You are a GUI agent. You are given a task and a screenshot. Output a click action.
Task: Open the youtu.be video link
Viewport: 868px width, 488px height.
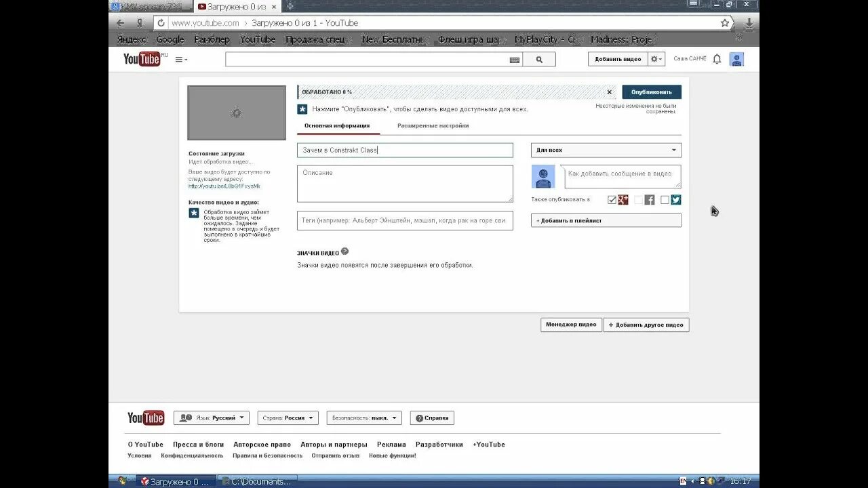point(224,186)
